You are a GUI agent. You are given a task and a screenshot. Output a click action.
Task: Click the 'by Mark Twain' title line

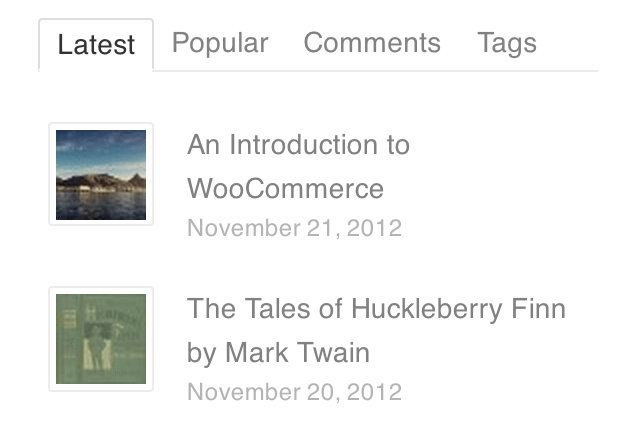278,353
